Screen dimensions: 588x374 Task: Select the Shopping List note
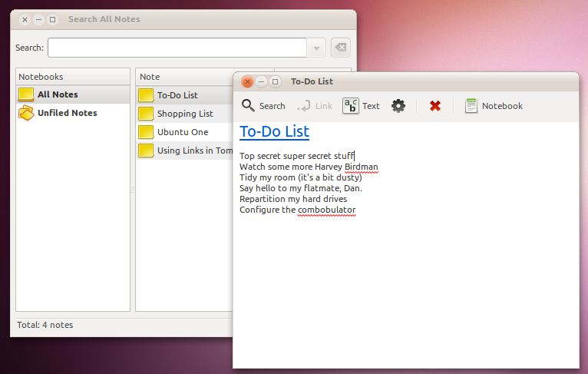184,114
